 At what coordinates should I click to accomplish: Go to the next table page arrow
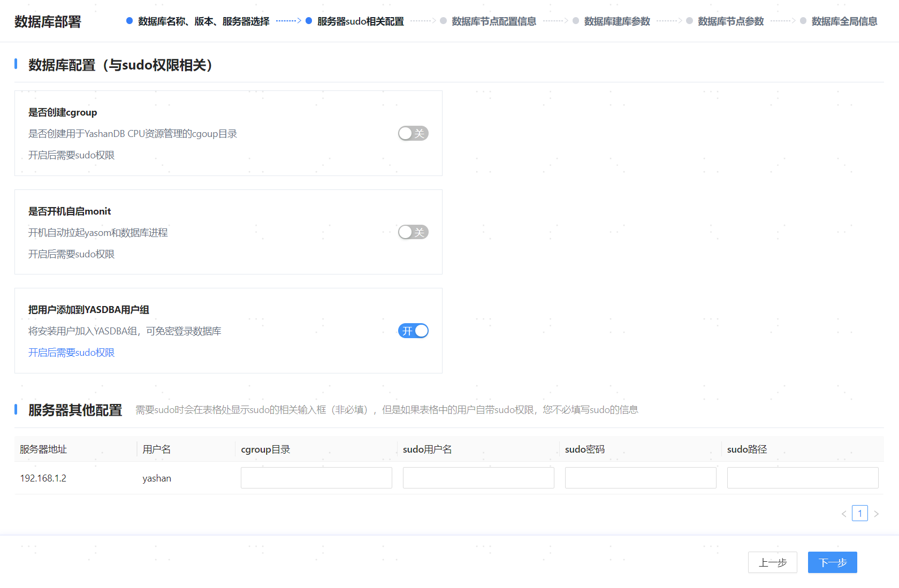coord(876,514)
